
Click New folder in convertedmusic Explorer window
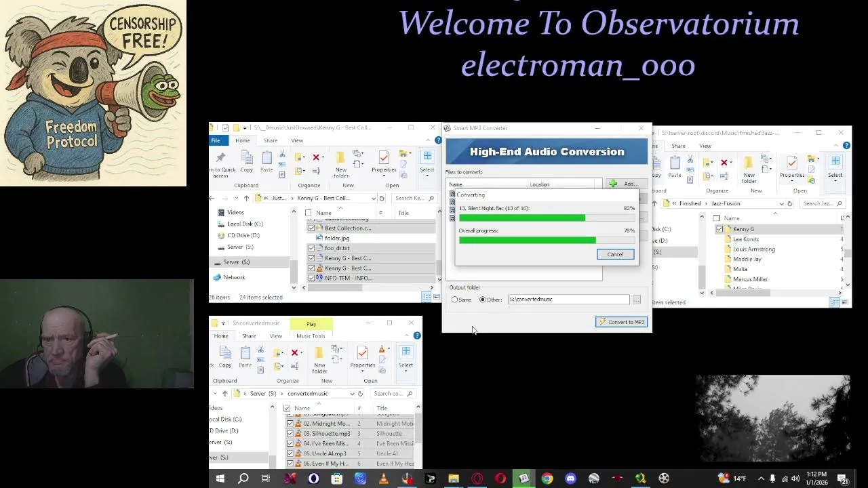tap(319, 359)
